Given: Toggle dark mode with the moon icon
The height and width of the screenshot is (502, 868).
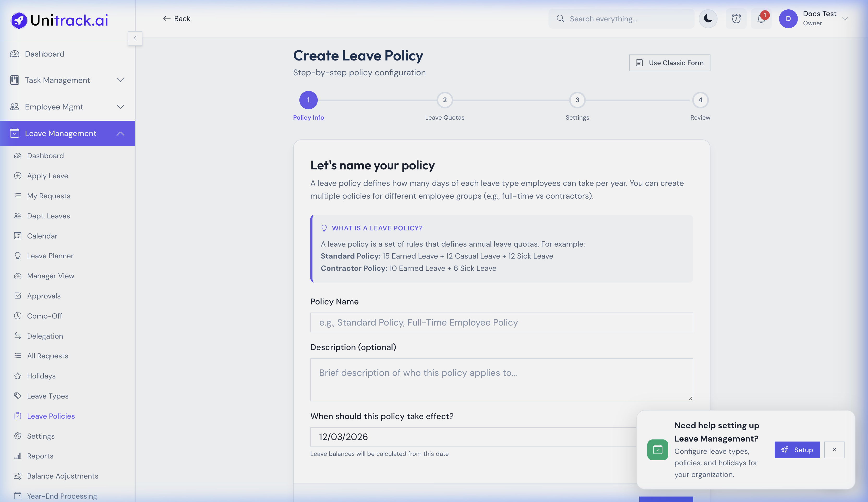Looking at the screenshot, I should tap(708, 19).
